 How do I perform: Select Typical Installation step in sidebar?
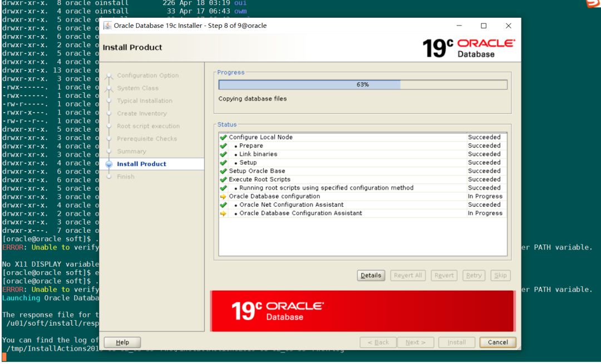[x=145, y=101]
